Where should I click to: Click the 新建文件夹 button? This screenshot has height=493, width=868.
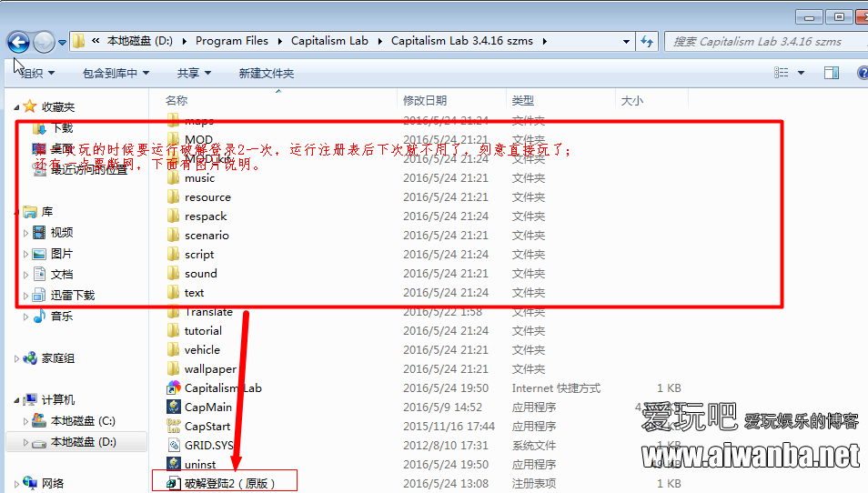click(x=267, y=73)
